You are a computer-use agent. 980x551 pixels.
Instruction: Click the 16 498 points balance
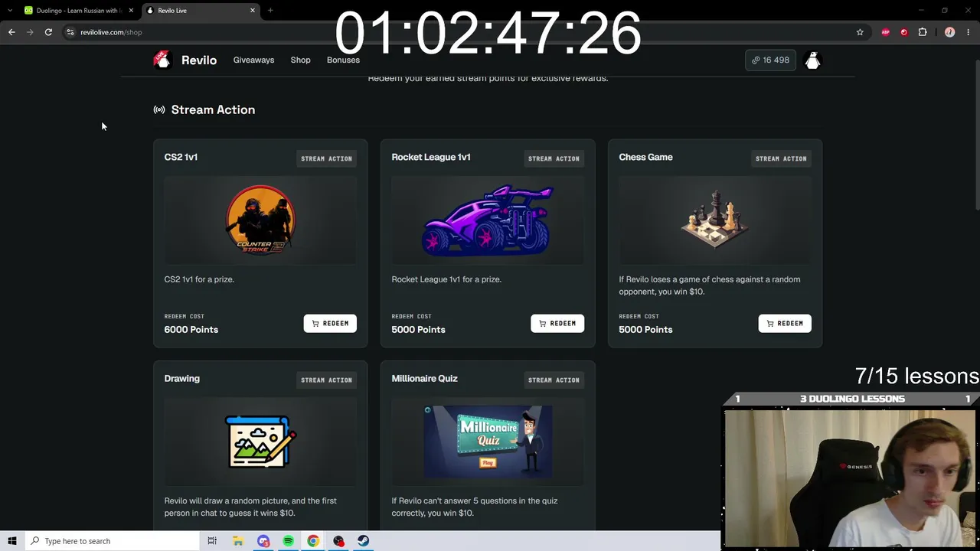click(770, 60)
